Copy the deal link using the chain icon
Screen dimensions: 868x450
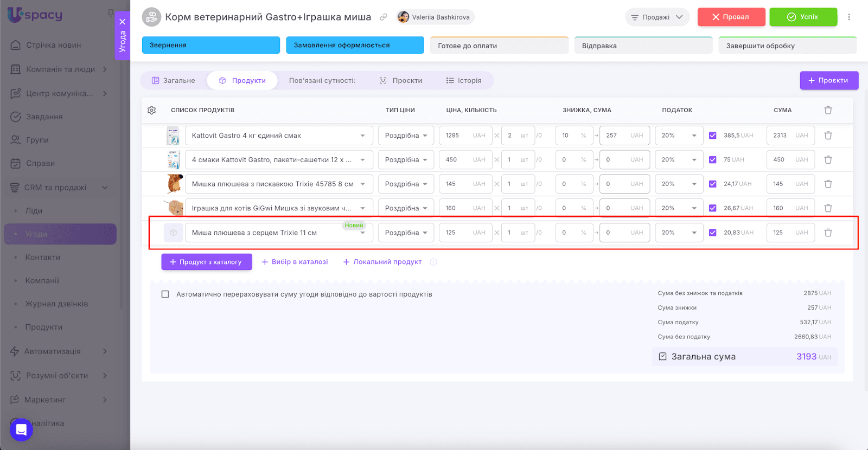point(384,17)
